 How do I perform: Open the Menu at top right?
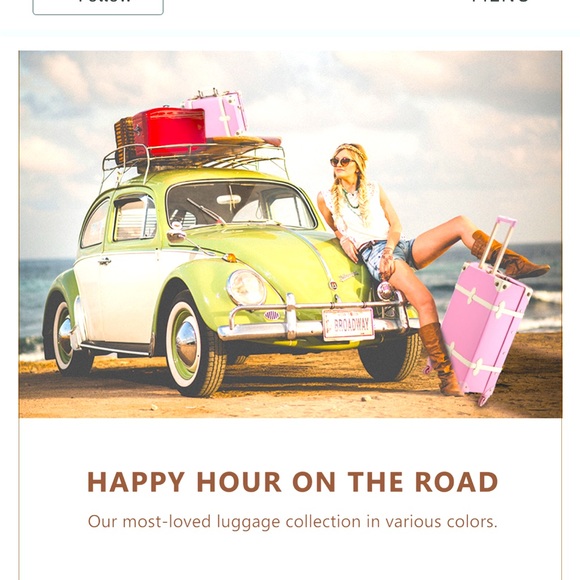(500, 2)
